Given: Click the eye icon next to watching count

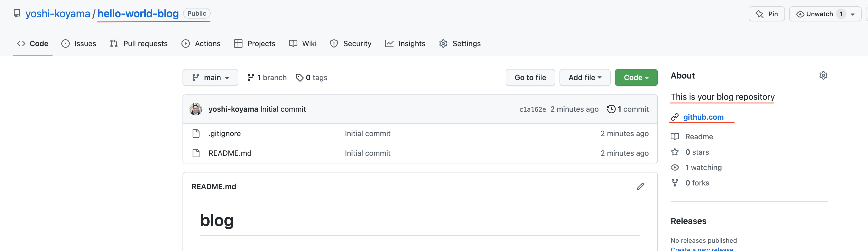Looking at the screenshot, I should [675, 167].
